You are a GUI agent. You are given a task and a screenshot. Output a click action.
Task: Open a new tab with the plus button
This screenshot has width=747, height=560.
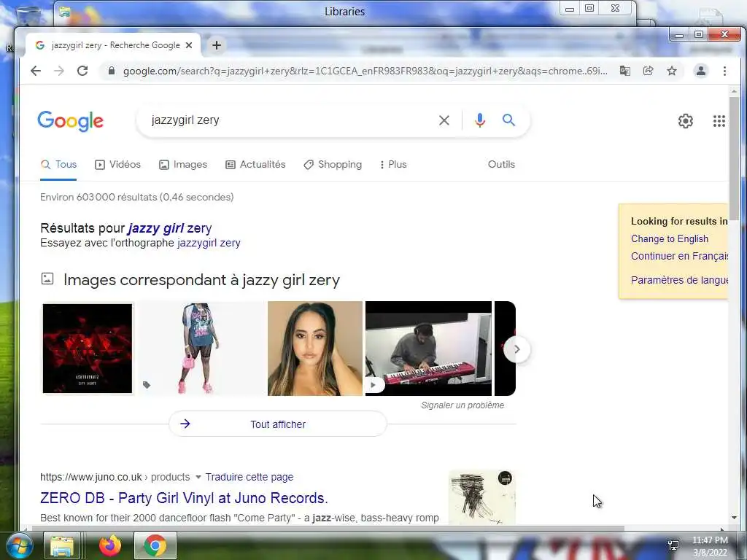pyautogui.click(x=216, y=45)
